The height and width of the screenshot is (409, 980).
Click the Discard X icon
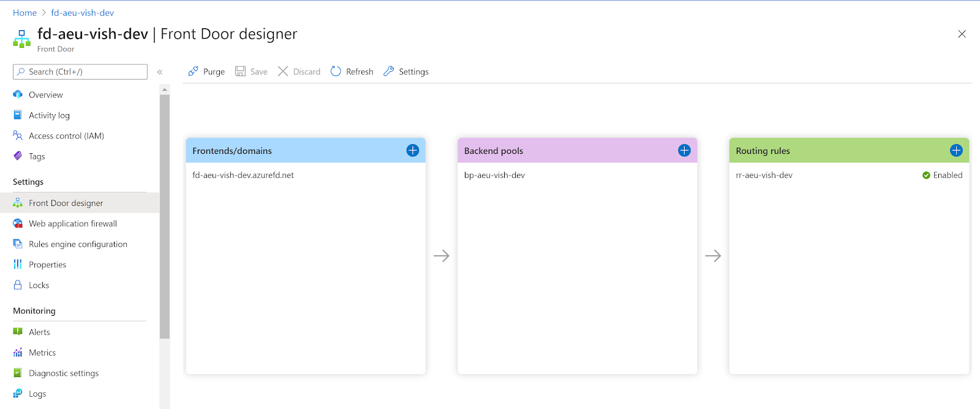pos(283,71)
